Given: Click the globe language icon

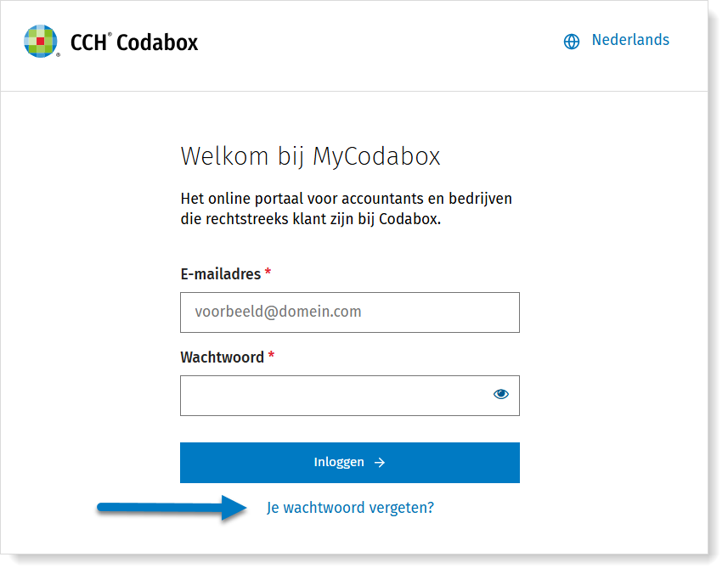Looking at the screenshot, I should (572, 42).
